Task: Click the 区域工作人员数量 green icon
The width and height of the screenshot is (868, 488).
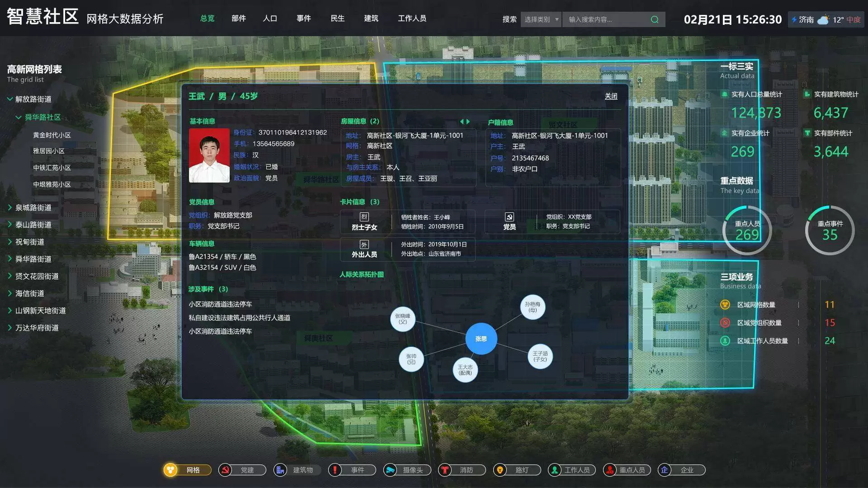Action: (725, 341)
